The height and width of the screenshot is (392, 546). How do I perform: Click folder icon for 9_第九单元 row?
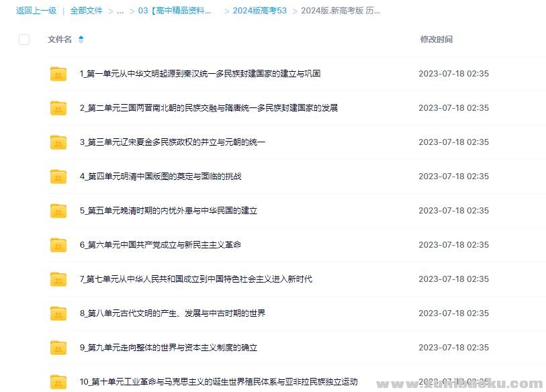pyautogui.click(x=58, y=348)
